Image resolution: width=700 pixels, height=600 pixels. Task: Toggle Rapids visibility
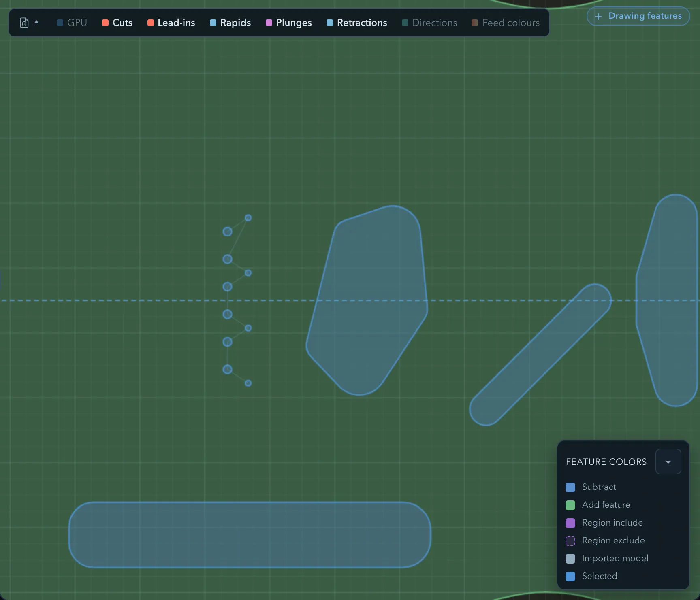[x=230, y=23]
